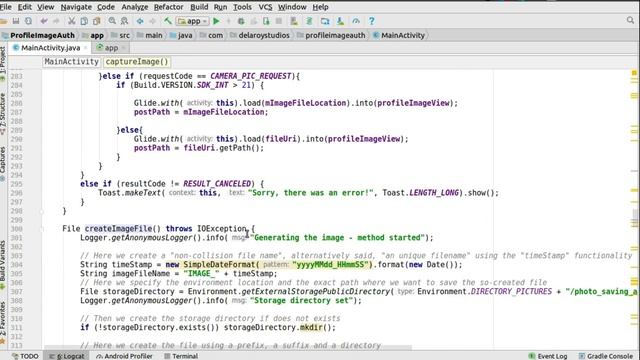The image size is (640, 360).
Task: Open the Help menu
Action: point(320,7)
